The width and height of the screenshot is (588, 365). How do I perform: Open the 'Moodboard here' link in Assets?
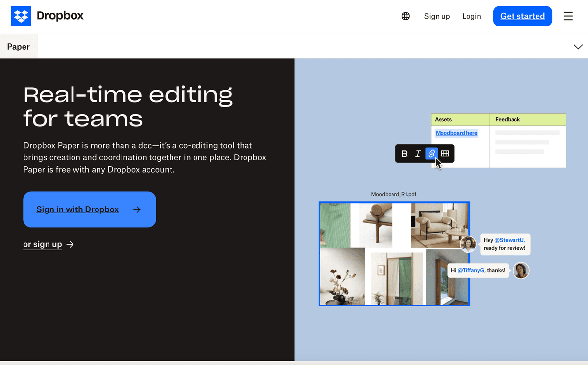coord(456,133)
